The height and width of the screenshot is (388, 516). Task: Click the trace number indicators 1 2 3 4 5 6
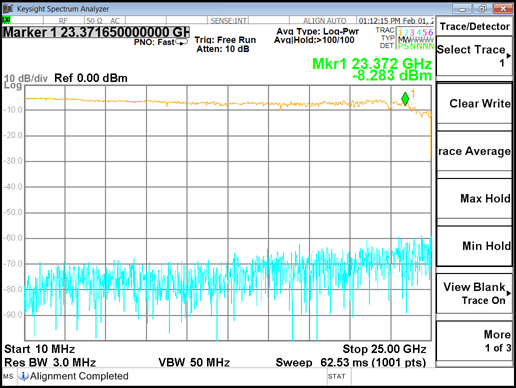click(416, 33)
